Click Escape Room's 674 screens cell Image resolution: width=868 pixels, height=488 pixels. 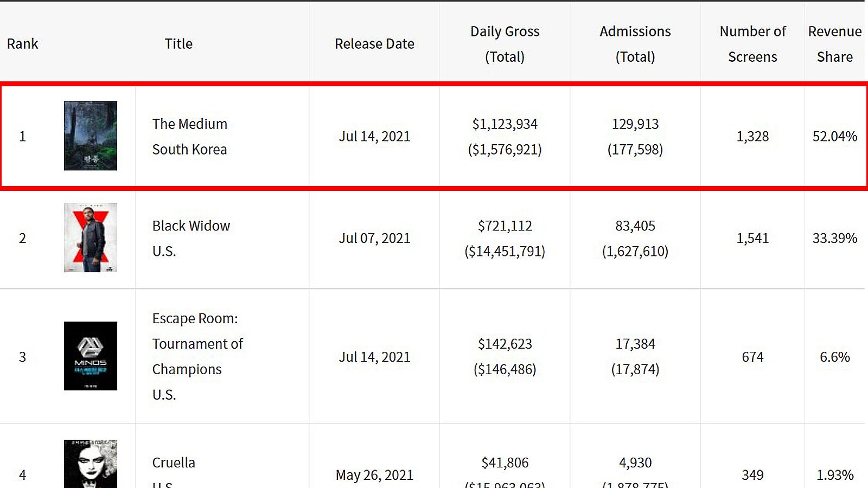tap(752, 357)
